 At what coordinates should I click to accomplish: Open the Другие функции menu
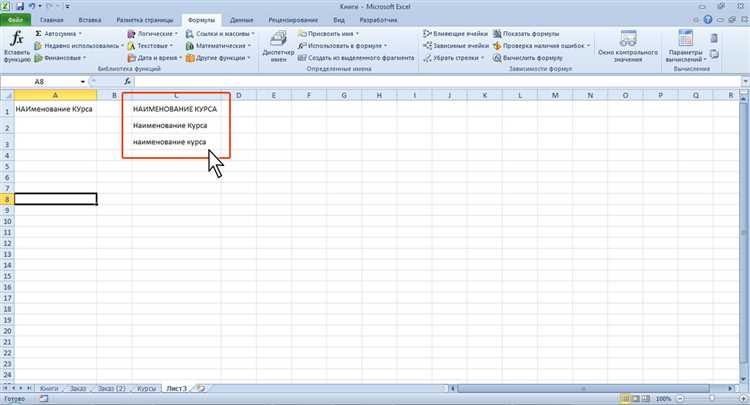coord(218,58)
